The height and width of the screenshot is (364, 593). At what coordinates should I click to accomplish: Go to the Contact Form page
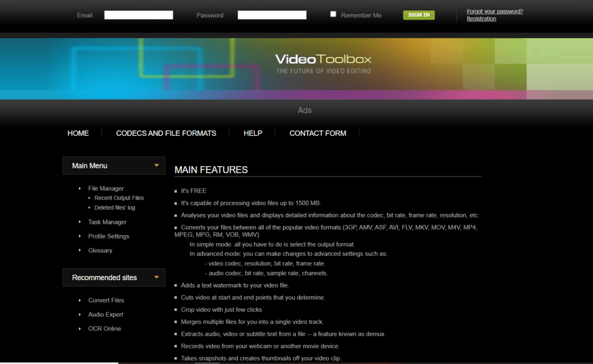tap(317, 133)
